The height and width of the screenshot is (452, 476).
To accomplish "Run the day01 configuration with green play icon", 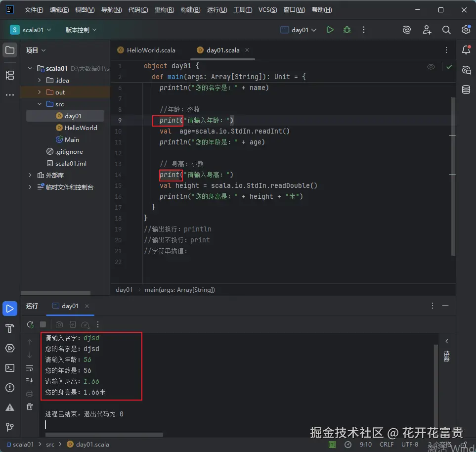I will click(330, 30).
